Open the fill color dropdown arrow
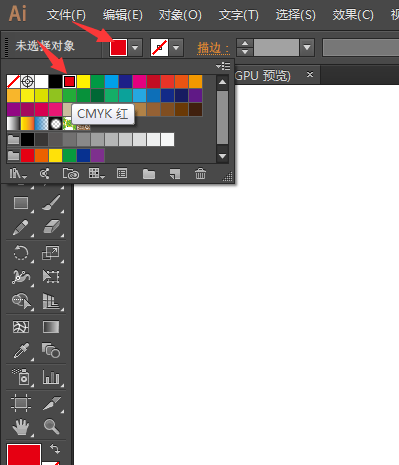Viewport: 399px width, 465px height. click(135, 48)
